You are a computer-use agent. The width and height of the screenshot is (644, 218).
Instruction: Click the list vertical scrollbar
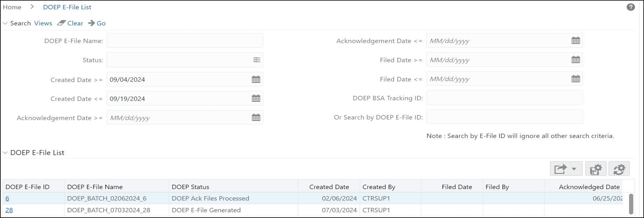(631, 204)
